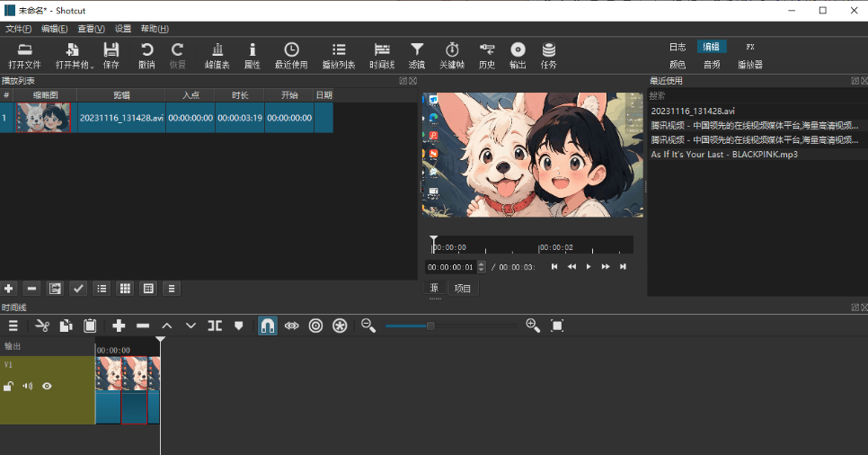Screen dimensions: 868x455
Task: Switch to the 项目 (Project) player tab
Action: (x=463, y=289)
